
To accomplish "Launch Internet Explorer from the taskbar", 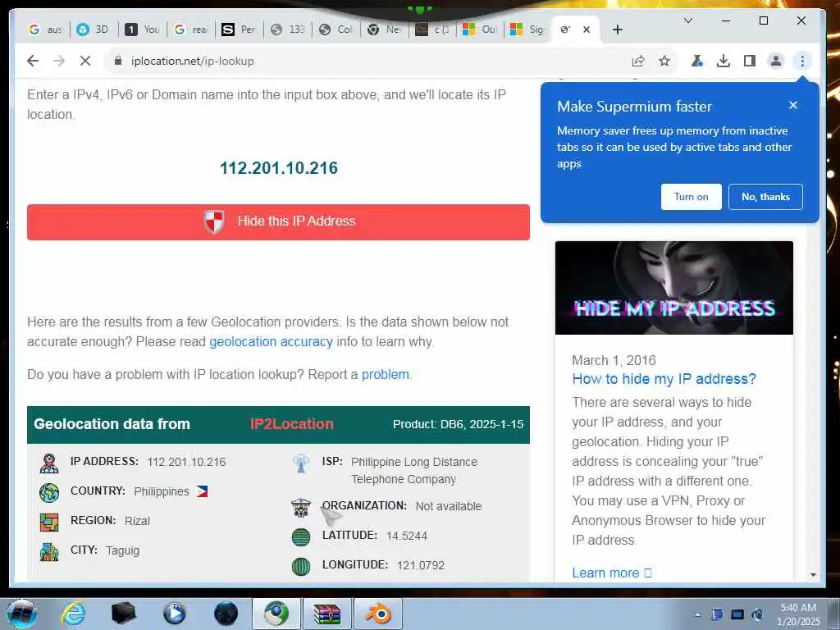I will [x=73, y=614].
